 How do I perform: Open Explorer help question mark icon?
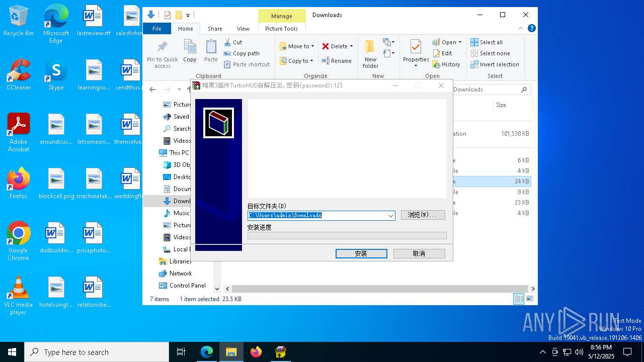point(531,29)
